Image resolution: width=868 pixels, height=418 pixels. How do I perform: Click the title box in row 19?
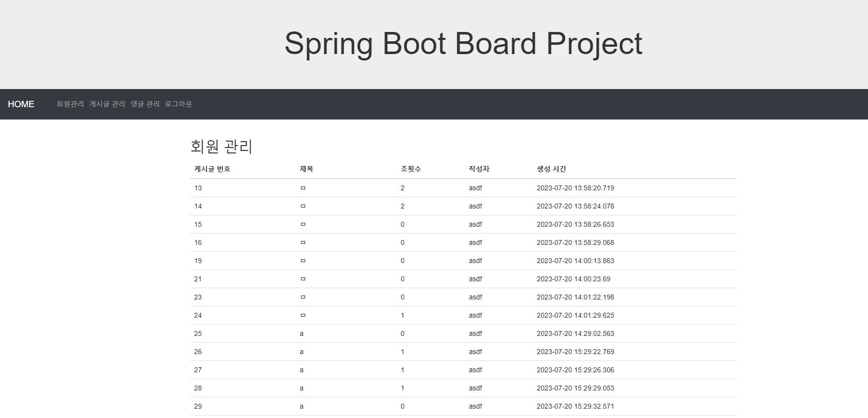point(303,261)
